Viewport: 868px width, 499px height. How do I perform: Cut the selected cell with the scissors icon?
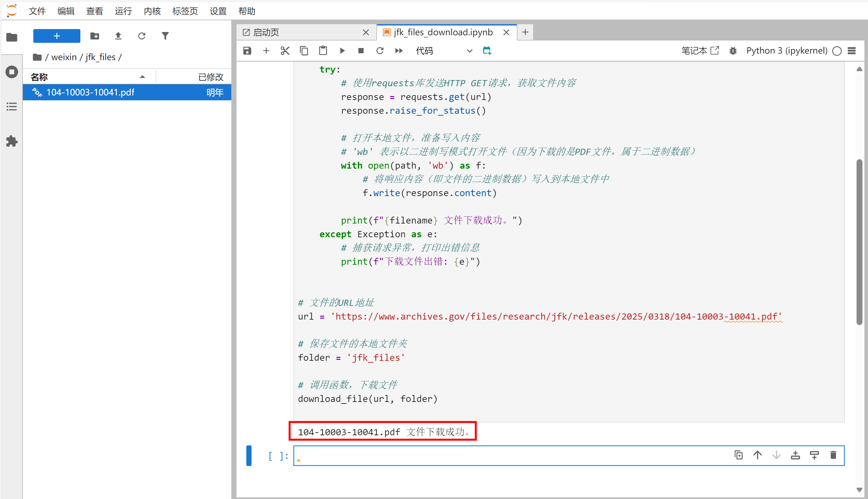[285, 51]
